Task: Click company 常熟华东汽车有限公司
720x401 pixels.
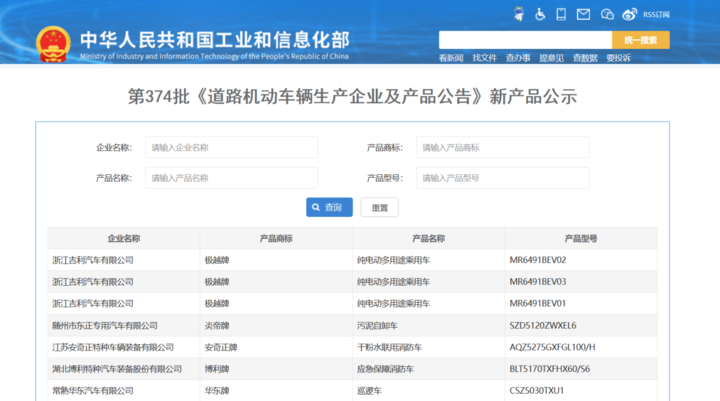Action: click(93, 391)
